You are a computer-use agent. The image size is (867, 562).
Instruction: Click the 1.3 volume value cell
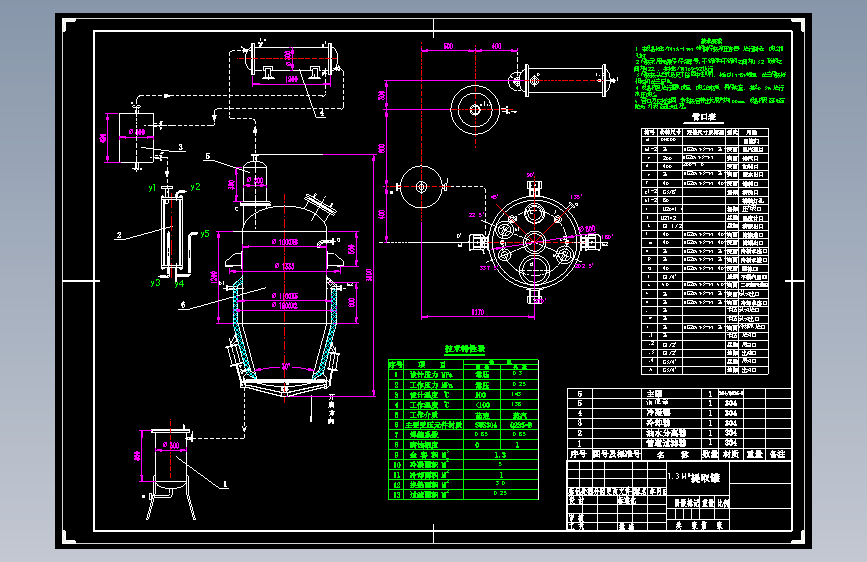500,455
